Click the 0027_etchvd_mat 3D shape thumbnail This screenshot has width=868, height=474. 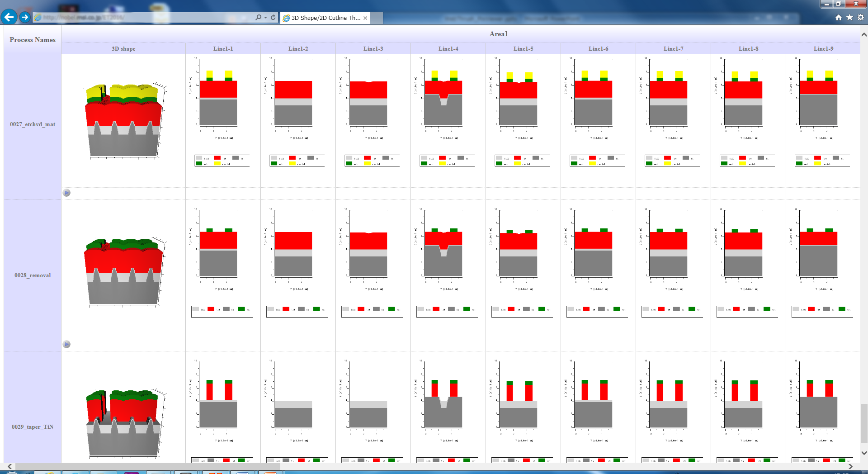(x=124, y=120)
